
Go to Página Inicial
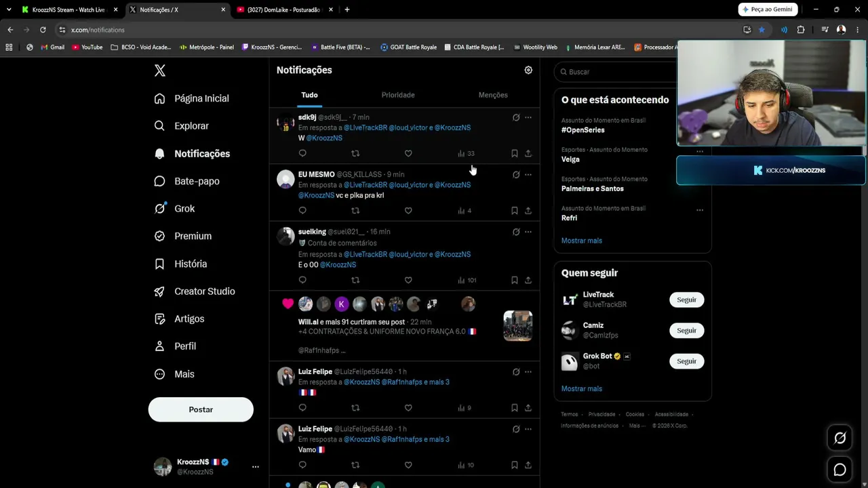(x=192, y=98)
